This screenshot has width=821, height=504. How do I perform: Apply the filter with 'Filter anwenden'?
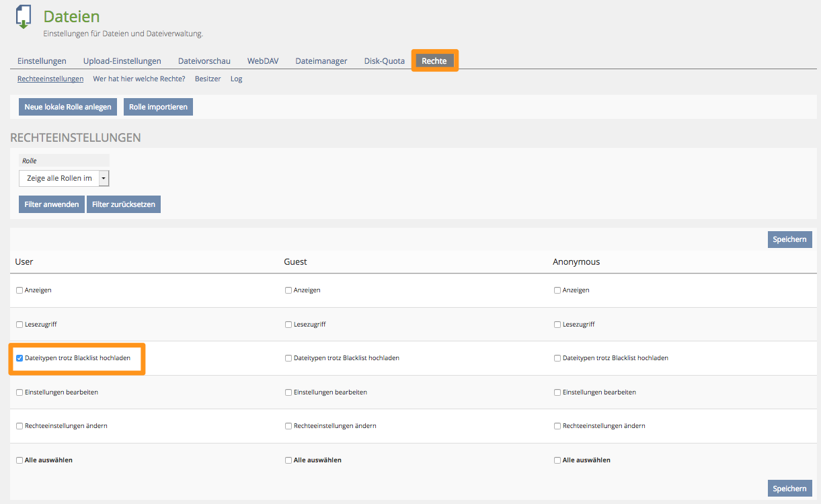coord(47,204)
